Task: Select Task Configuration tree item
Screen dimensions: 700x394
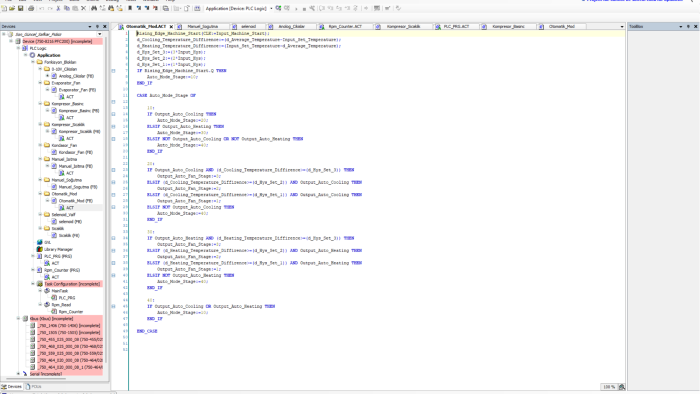Action: [x=72, y=284]
